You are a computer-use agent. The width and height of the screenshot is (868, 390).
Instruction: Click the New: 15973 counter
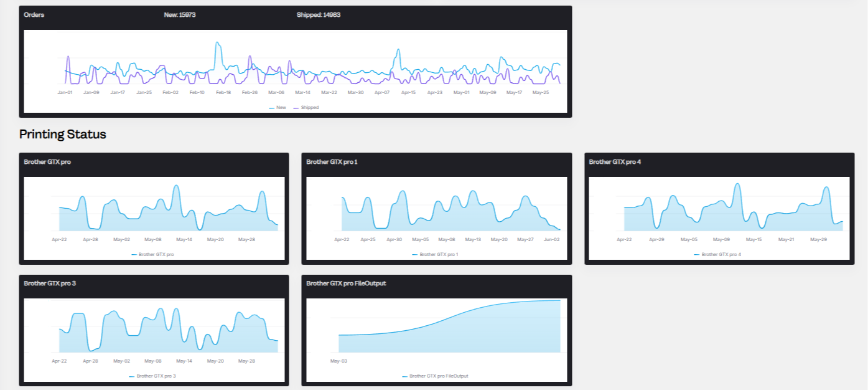point(180,15)
